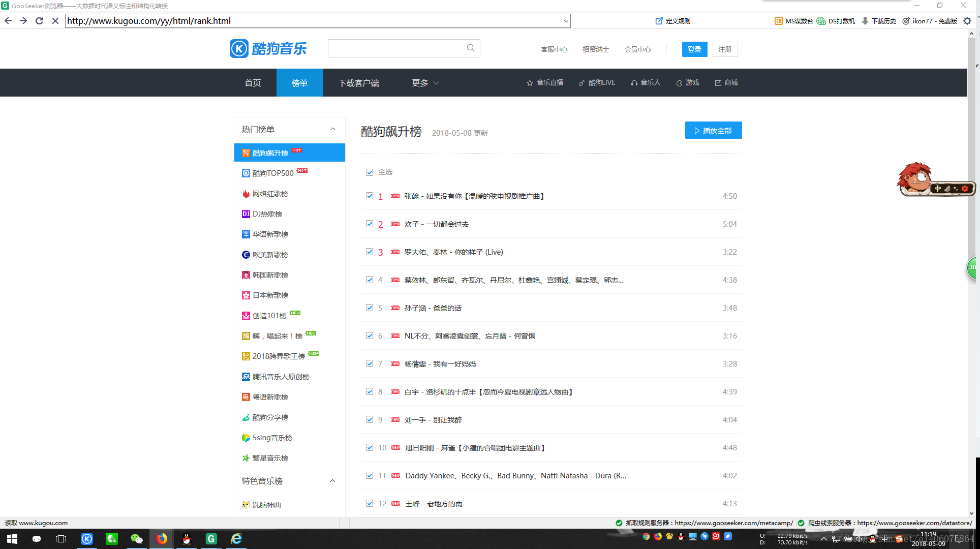This screenshot has height=549, width=980.
Task: Uncheck song 5 孙子涵 爸爸的话
Action: (370, 308)
